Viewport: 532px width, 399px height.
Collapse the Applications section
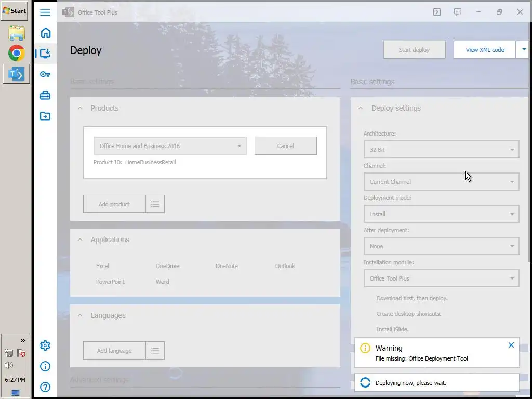click(x=80, y=240)
